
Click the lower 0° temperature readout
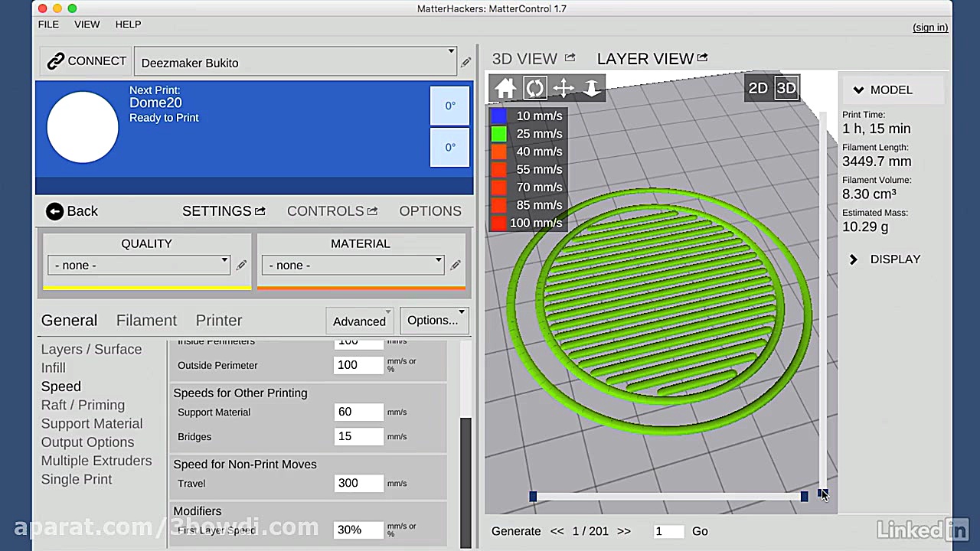450,147
